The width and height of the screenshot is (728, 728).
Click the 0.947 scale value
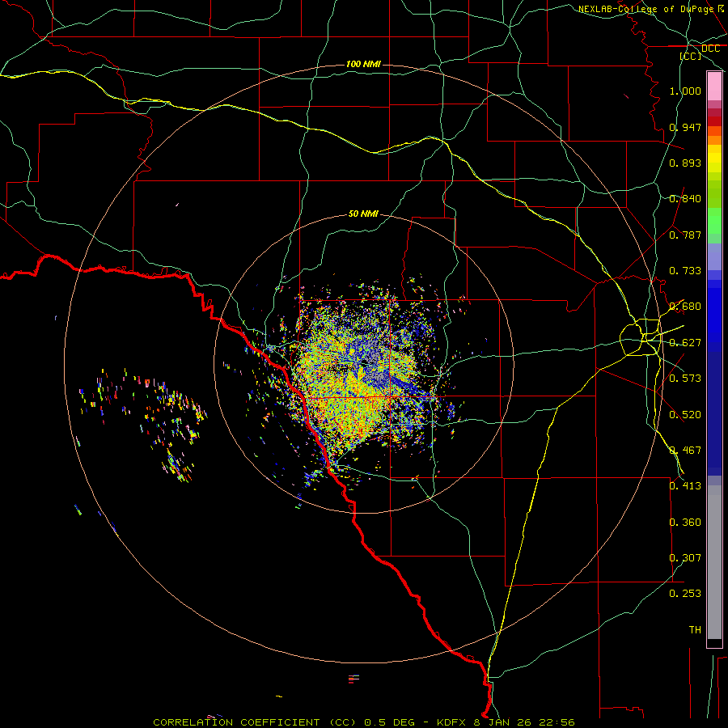[x=685, y=127]
